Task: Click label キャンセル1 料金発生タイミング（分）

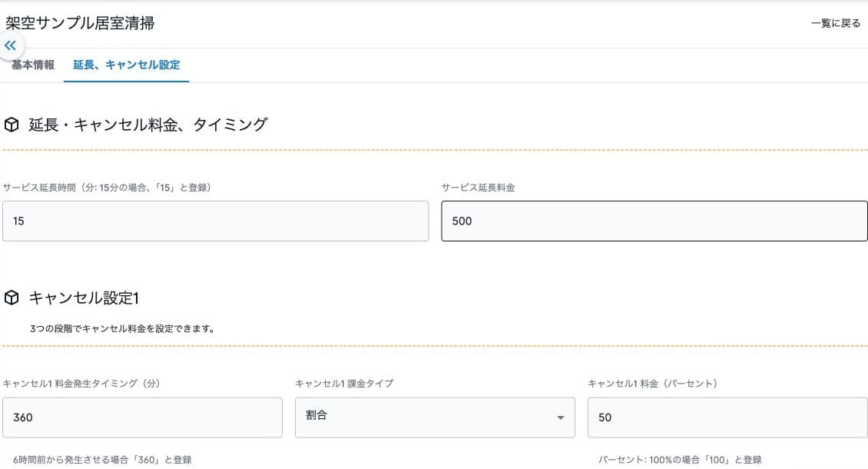Action: click(x=81, y=383)
